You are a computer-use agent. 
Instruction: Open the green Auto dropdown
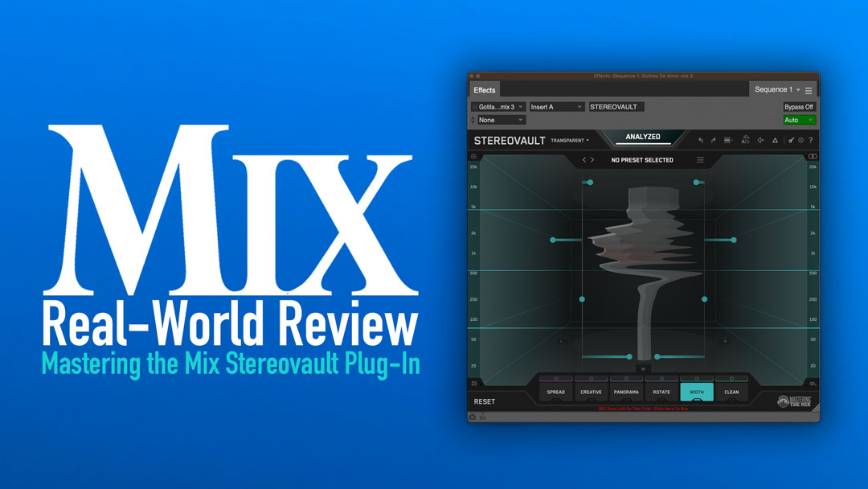click(x=799, y=120)
